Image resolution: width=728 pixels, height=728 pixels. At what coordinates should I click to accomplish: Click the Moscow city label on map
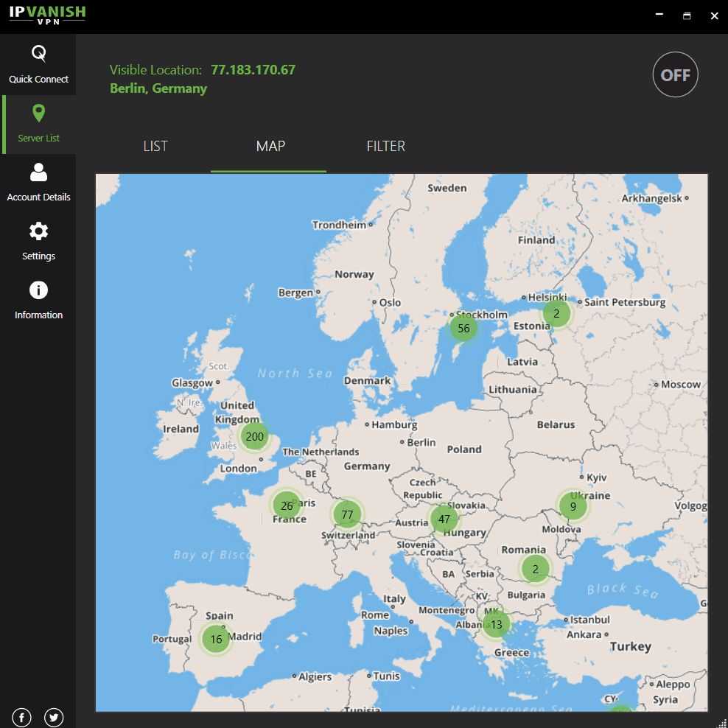tap(680, 384)
